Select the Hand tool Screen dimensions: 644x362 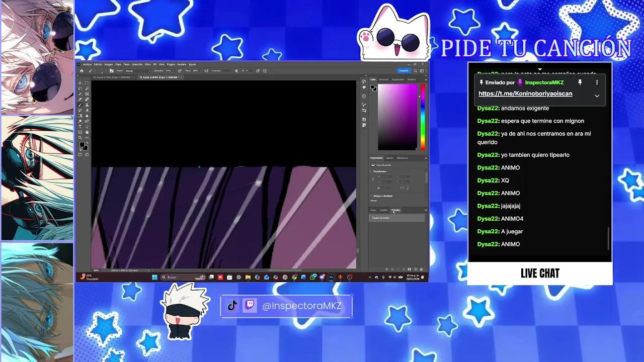point(87,132)
